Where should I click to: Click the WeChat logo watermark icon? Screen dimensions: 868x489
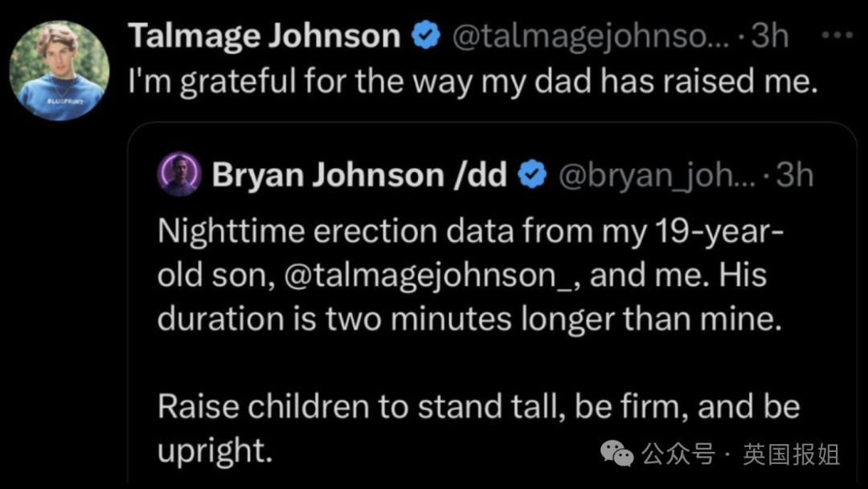click(616, 454)
